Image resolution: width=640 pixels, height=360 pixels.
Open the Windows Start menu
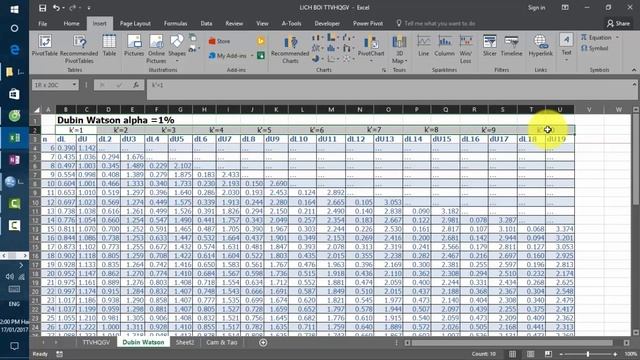tap(14, 9)
